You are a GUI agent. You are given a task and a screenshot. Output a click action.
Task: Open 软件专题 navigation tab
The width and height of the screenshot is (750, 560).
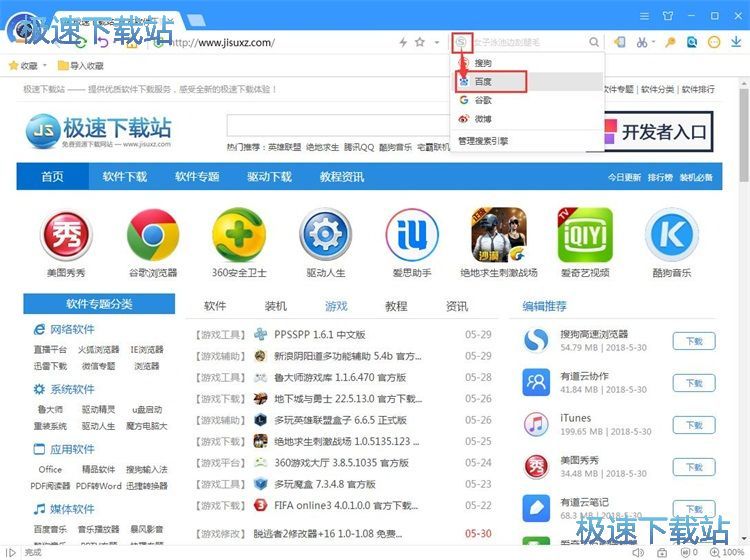tap(197, 176)
